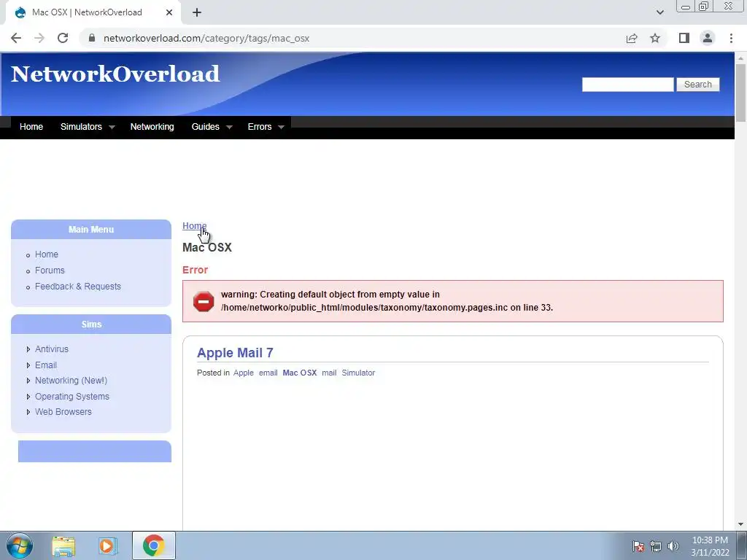Open Web Browsers sims link

pyautogui.click(x=63, y=411)
